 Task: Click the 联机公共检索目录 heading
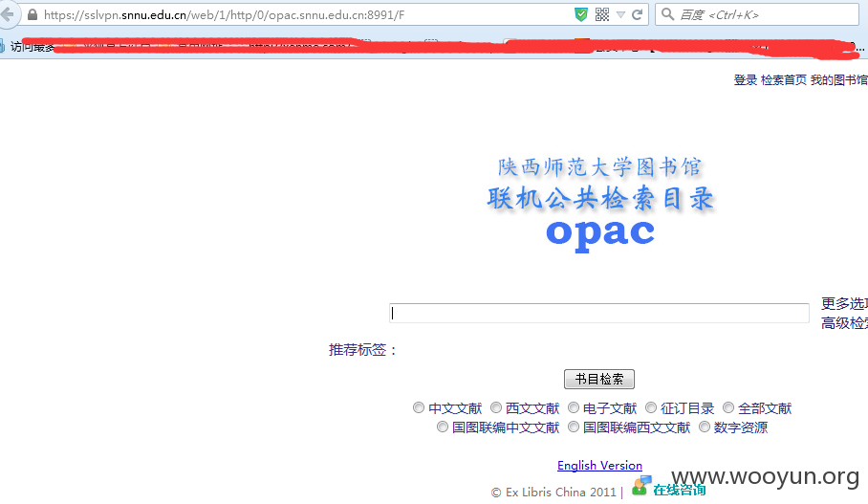point(600,198)
